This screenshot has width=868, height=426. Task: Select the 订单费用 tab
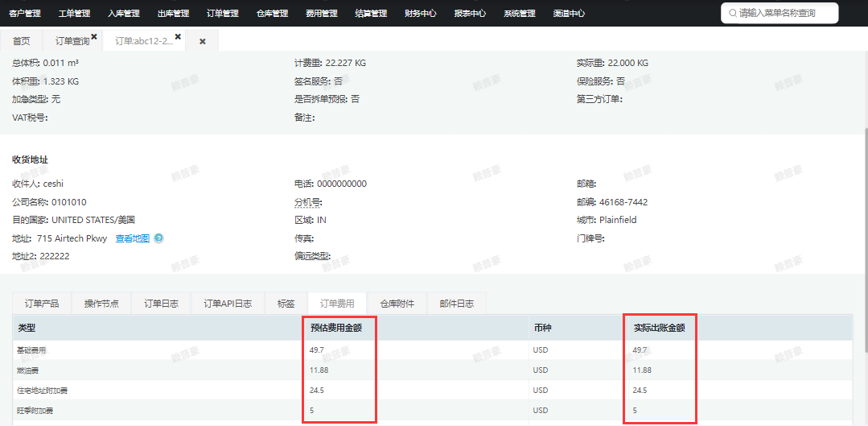(x=337, y=304)
